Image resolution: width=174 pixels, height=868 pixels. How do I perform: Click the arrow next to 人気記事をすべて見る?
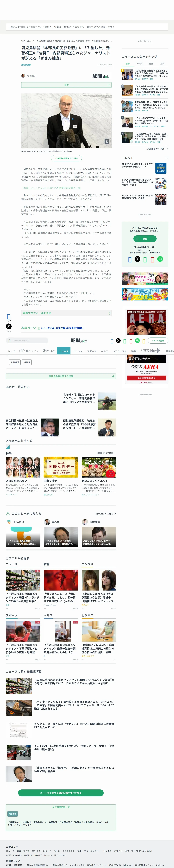(167, 149)
